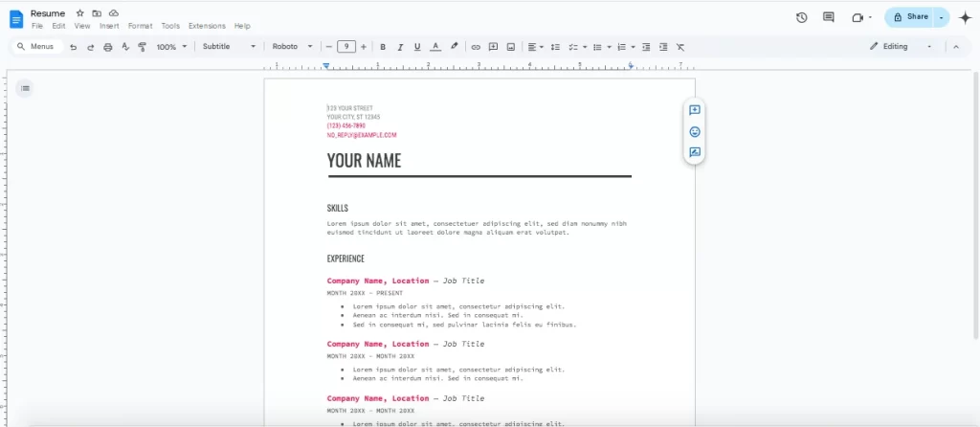Insert a link from the toolbar
Viewport: 980px width, 427px height.
(x=476, y=47)
